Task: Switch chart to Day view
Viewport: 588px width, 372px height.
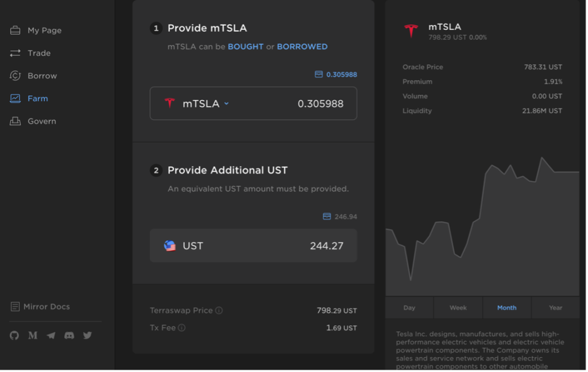Action: [410, 308]
